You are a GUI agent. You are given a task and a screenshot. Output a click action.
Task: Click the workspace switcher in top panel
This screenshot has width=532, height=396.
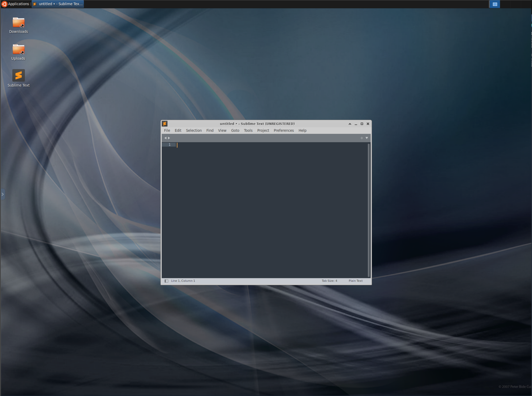tap(495, 4)
